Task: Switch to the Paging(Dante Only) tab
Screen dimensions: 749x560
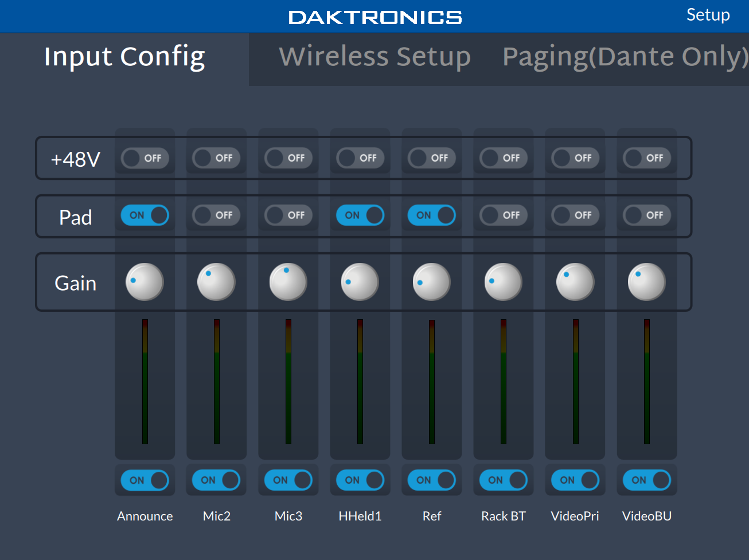Action: [x=625, y=57]
